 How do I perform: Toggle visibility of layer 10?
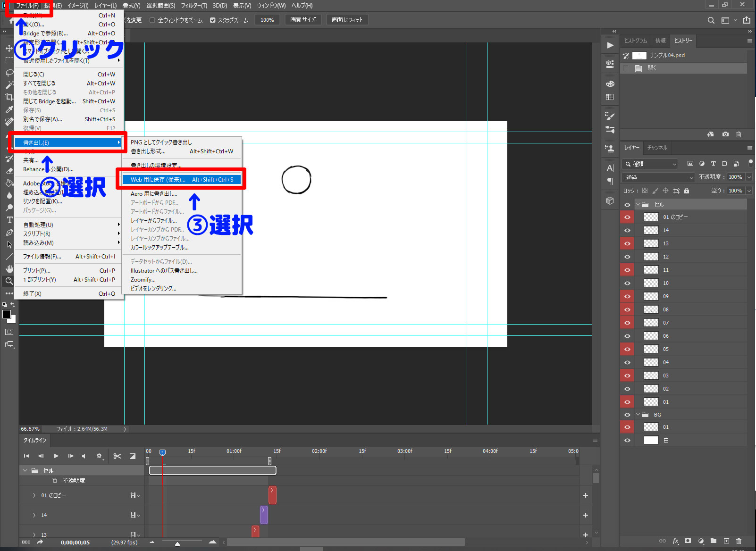627,283
